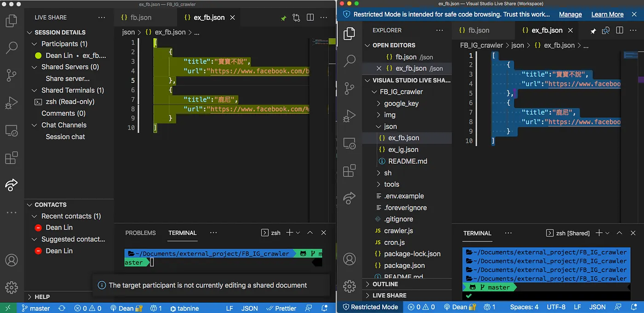The height and width of the screenshot is (313, 644).
Task: Open Search icon in Restricted Mode window activity bar
Action: coord(350,60)
